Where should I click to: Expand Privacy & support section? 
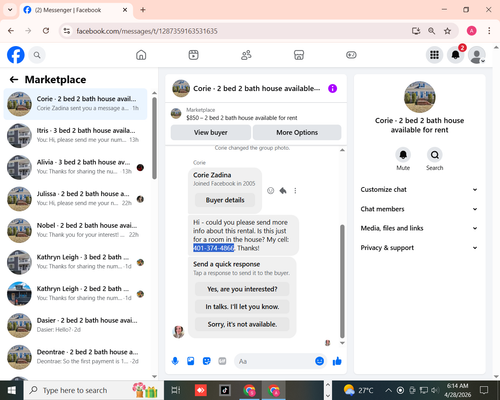point(419,248)
